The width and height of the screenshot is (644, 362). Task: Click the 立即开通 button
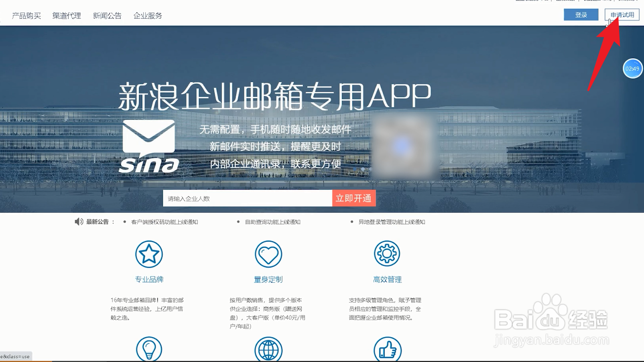pos(353,198)
